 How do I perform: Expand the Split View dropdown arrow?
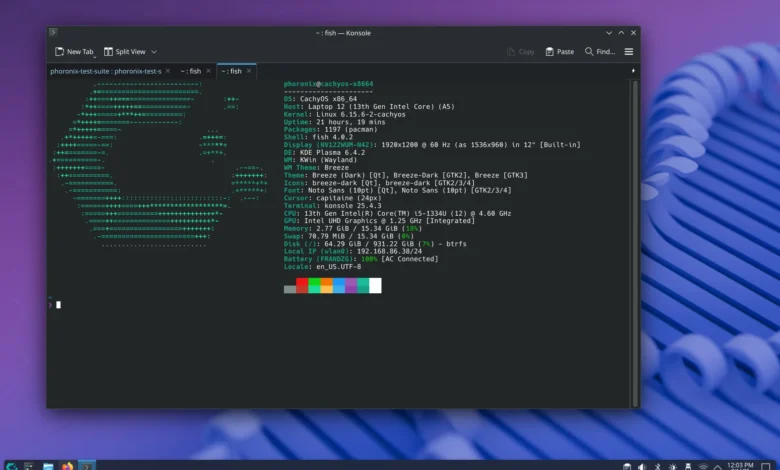(x=154, y=52)
